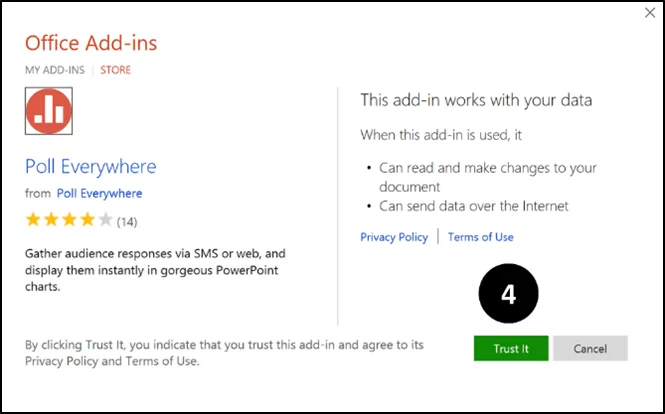This screenshot has width=665, height=414.
Task: Click 'This add-in works with your data' heading
Action: [x=476, y=101]
